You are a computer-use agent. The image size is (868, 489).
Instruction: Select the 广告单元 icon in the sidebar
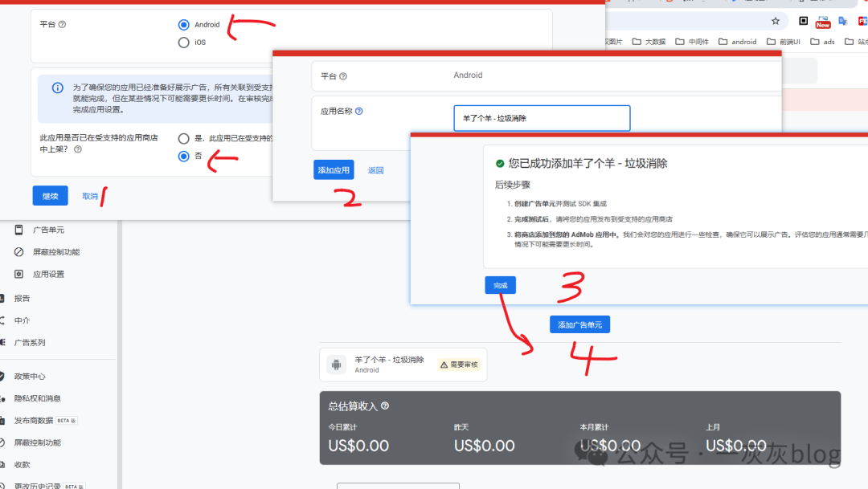pos(18,230)
